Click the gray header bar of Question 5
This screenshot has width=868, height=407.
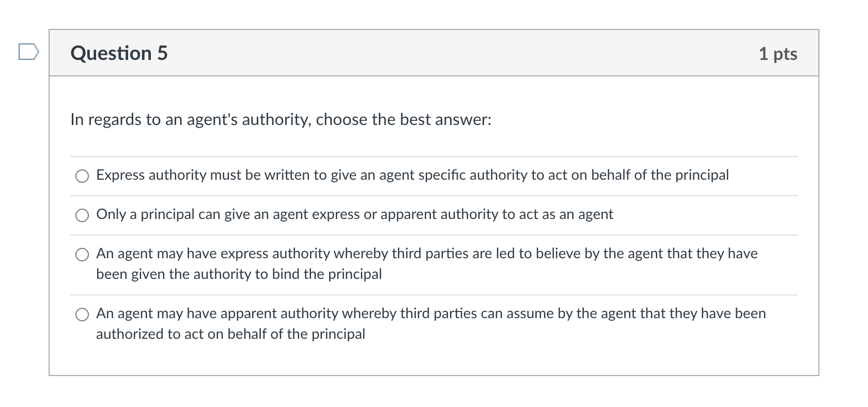pyautogui.click(x=434, y=52)
